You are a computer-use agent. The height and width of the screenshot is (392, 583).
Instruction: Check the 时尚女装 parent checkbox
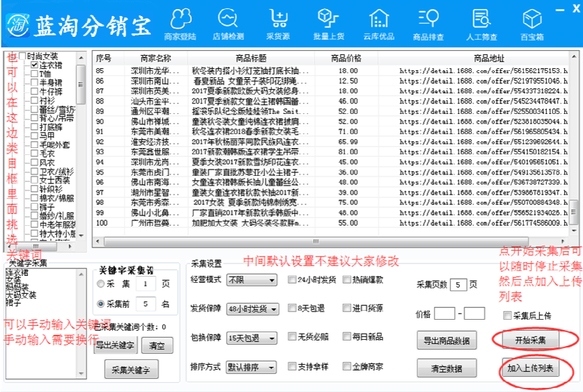22,56
